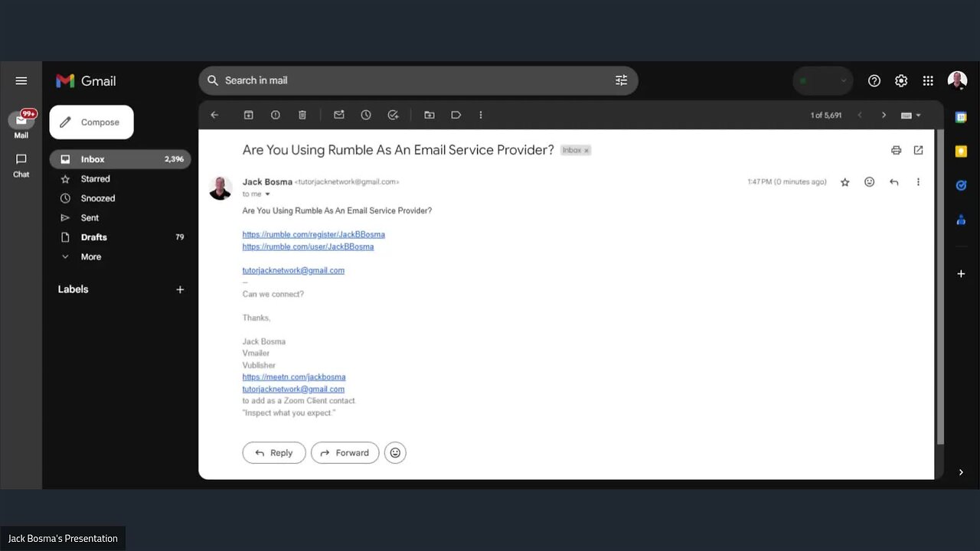Add the email to Tasks
Image resolution: width=980 pixels, height=551 pixels.
[x=393, y=114]
